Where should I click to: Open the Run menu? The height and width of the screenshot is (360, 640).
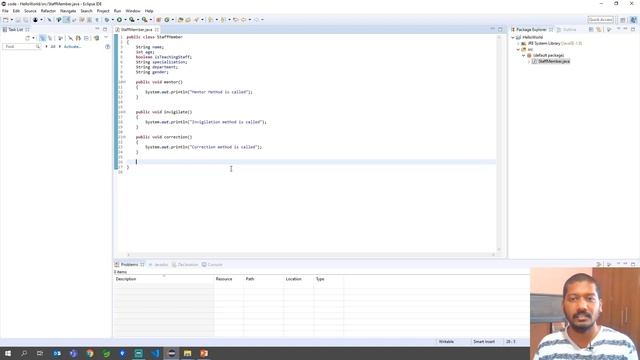click(117, 11)
